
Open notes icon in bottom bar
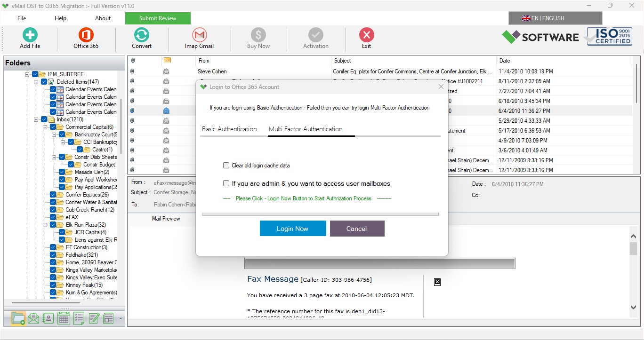[x=94, y=318]
